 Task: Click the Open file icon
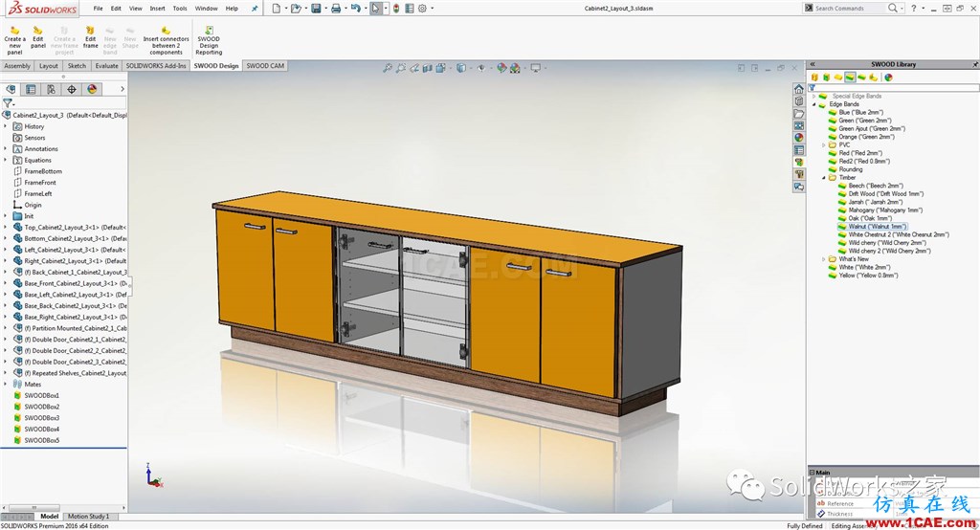[x=296, y=8]
